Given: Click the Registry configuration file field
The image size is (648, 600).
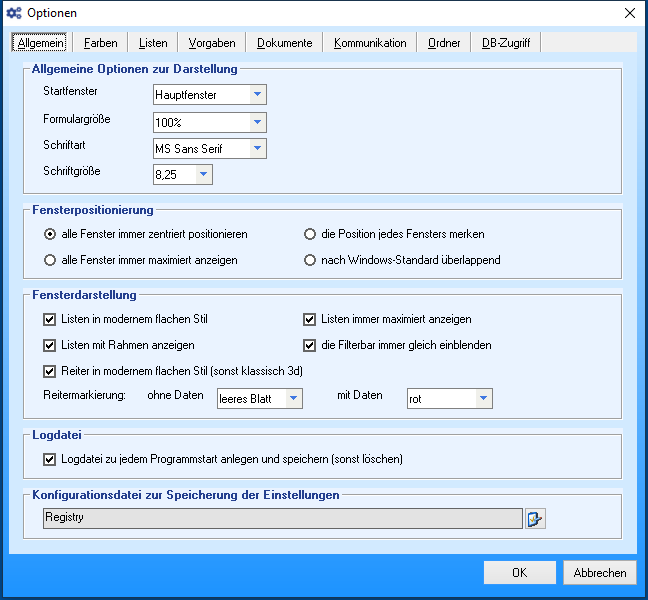Looking at the screenshot, I should click(x=282, y=518).
